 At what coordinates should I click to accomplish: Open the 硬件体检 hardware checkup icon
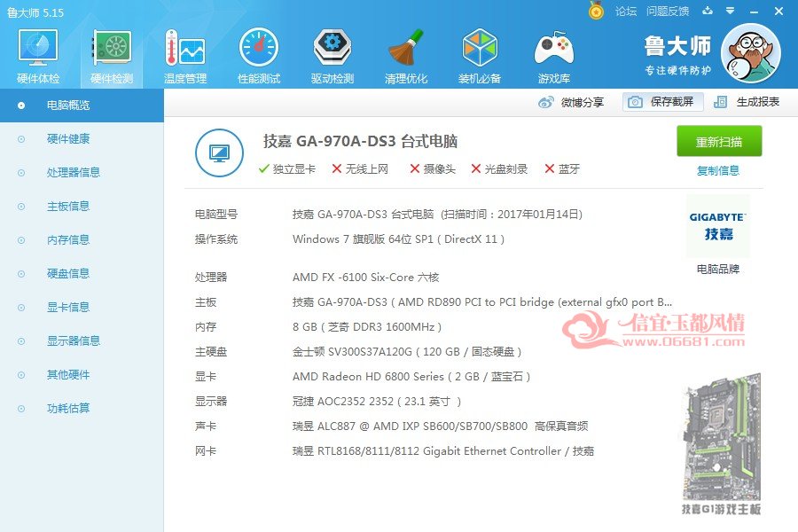click(38, 49)
